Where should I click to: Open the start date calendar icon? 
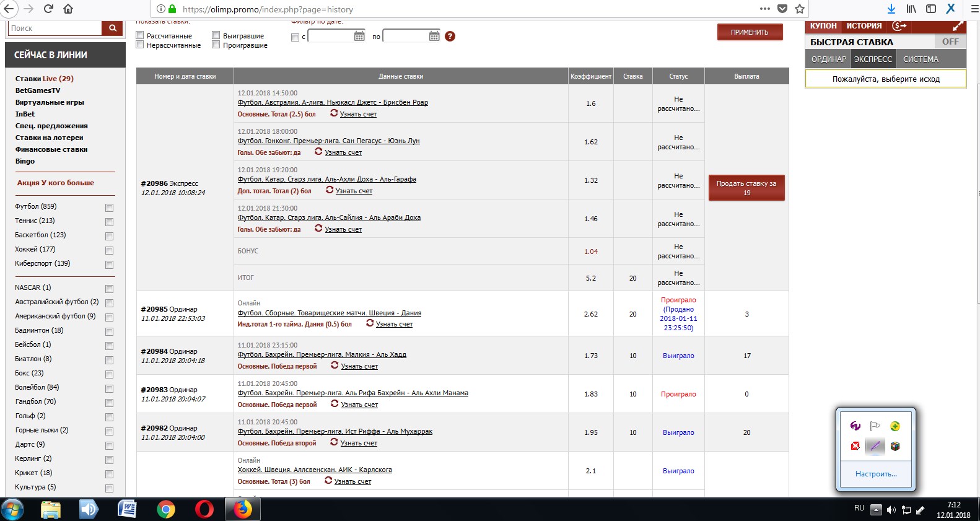359,36
